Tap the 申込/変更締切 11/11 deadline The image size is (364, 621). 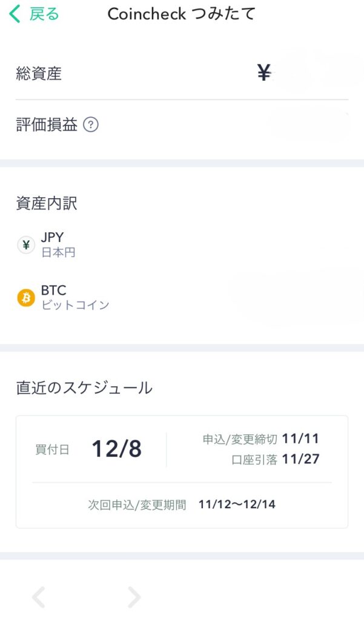(x=260, y=439)
